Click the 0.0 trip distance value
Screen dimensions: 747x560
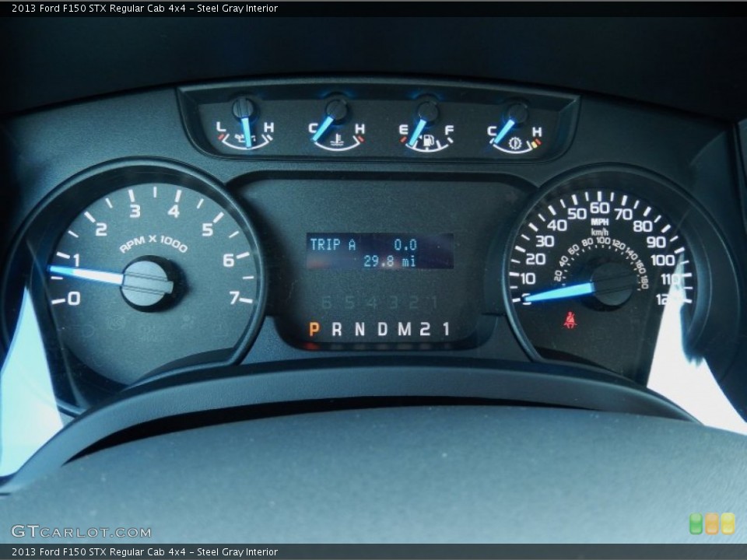[x=405, y=245]
